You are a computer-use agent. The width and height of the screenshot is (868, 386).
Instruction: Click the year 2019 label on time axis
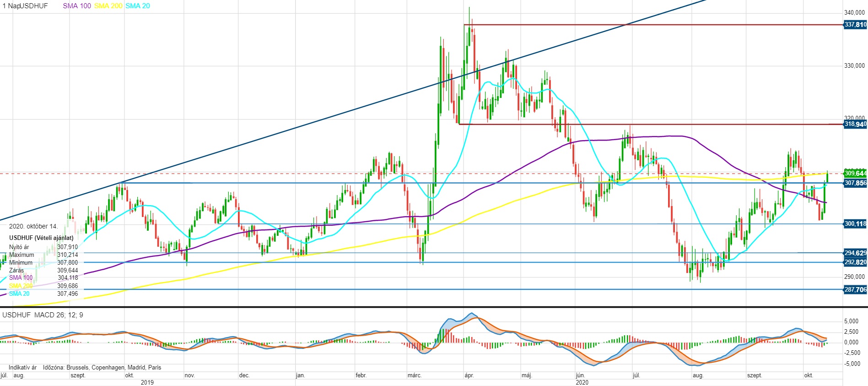[147, 382]
